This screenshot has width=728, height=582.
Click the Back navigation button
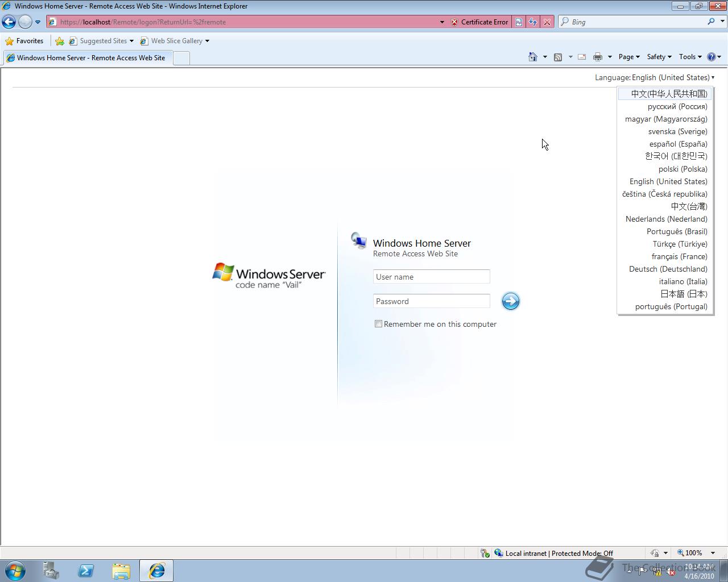(x=9, y=22)
